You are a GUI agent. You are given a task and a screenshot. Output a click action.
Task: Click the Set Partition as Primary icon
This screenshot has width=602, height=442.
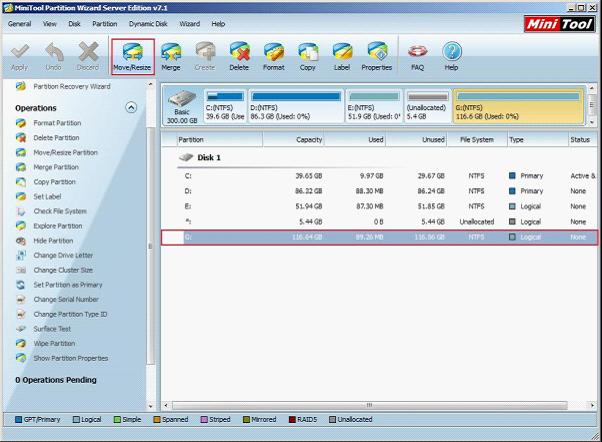(x=21, y=285)
